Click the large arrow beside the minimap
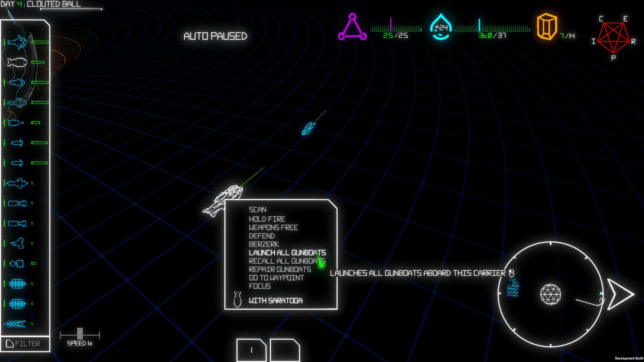The height and width of the screenshot is (362, 644). coord(621,294)
